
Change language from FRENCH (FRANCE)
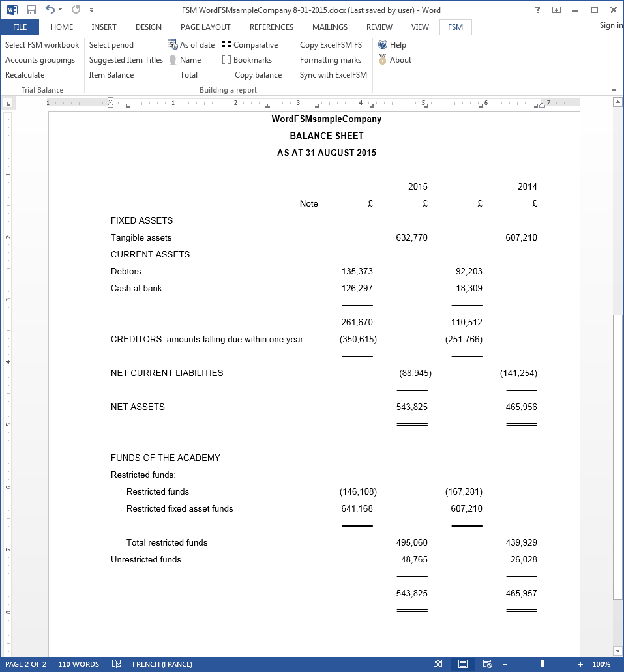(162, 664)
